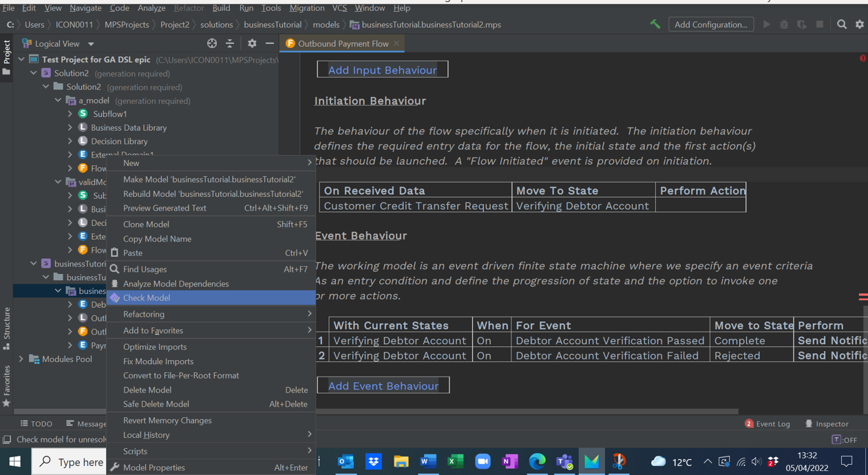868x475 pixels.
Task: Open project panel options gear icon
Action: (252, 43)
